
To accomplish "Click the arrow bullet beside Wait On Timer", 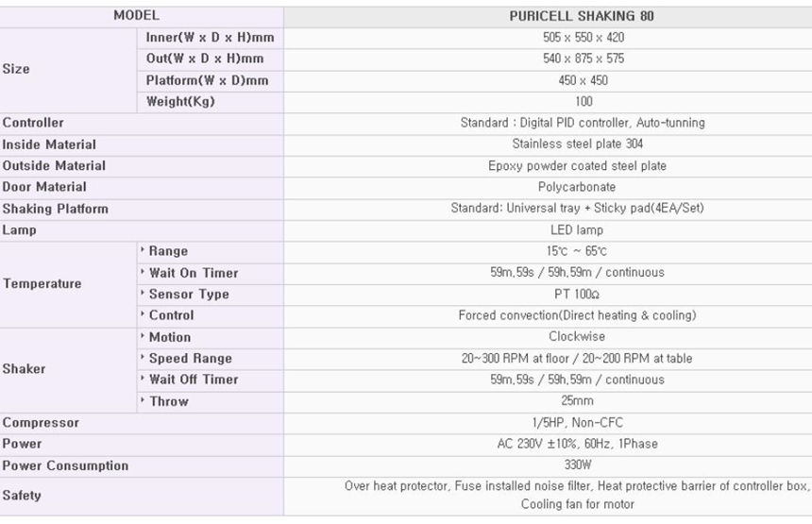I will coord(144,273).
